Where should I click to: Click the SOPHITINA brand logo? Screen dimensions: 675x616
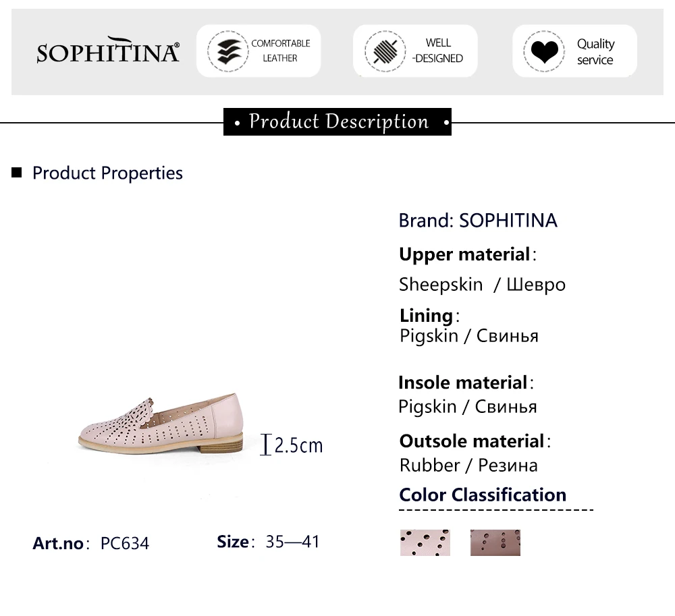[x=108, y=51]
